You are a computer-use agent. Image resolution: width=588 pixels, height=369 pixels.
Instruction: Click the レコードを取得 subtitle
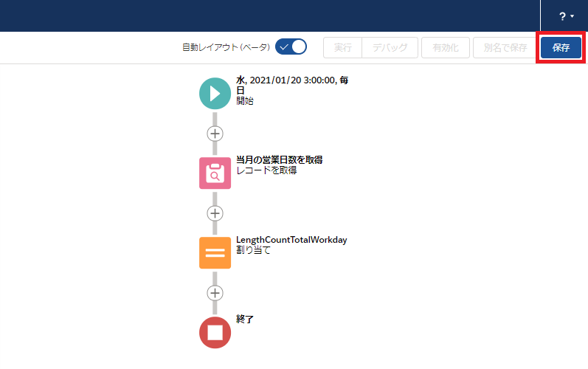(266, 170)
